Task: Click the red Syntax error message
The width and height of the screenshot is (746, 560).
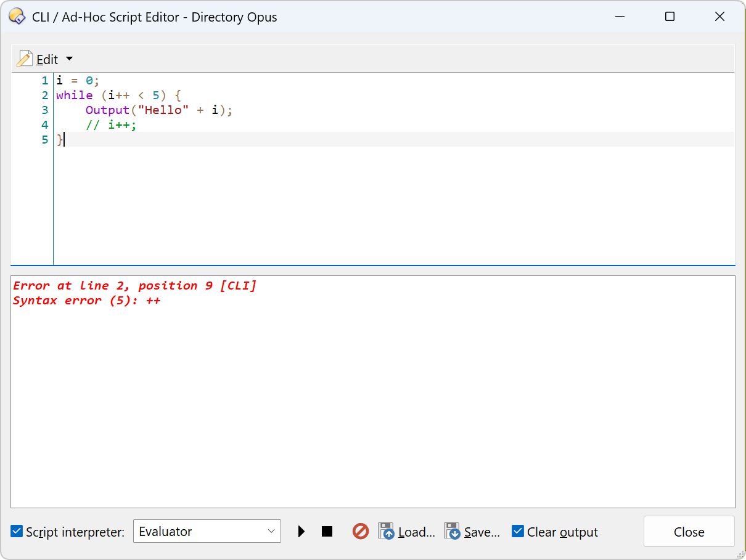Action: point(86,301)
